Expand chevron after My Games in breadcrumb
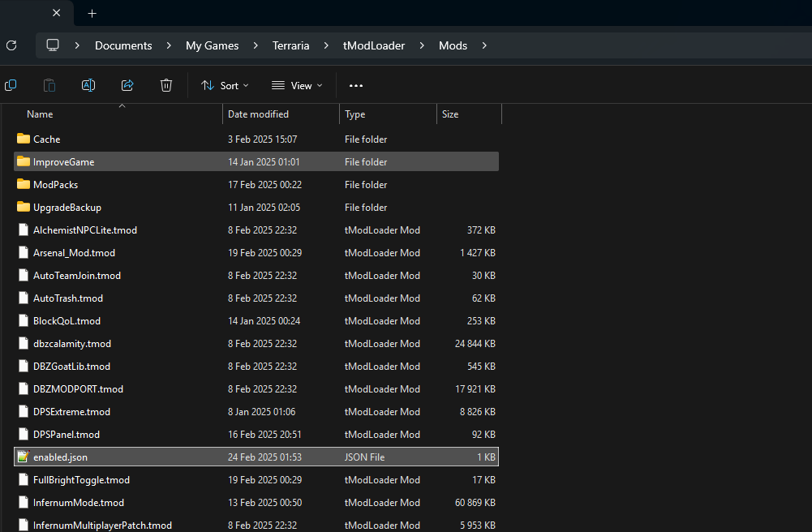Viewport: 812px width, 532px height. pyautogui.click(x=256, y=45)
